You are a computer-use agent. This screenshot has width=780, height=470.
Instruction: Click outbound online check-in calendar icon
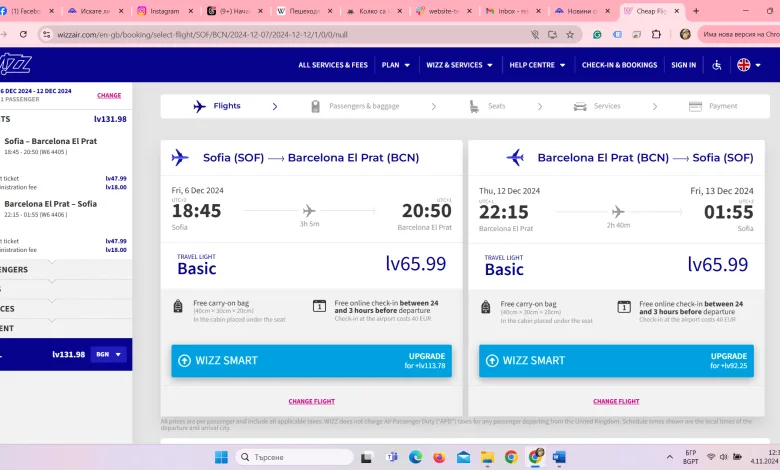click(x=319, y=306)
